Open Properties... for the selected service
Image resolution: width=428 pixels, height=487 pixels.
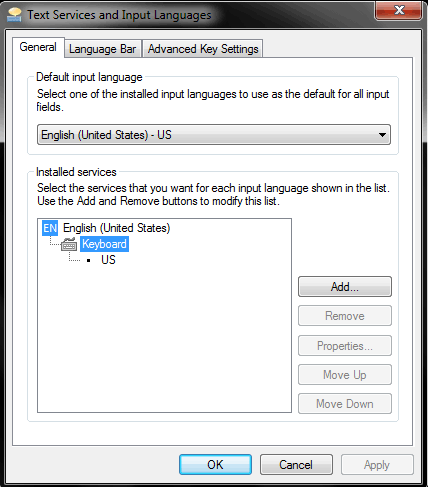(x=345, y=346)
